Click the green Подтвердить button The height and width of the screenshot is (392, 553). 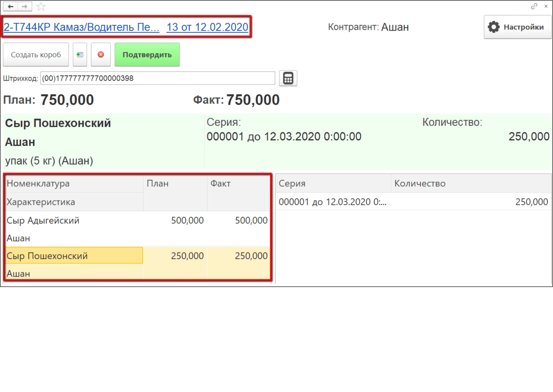coord(147,55)
